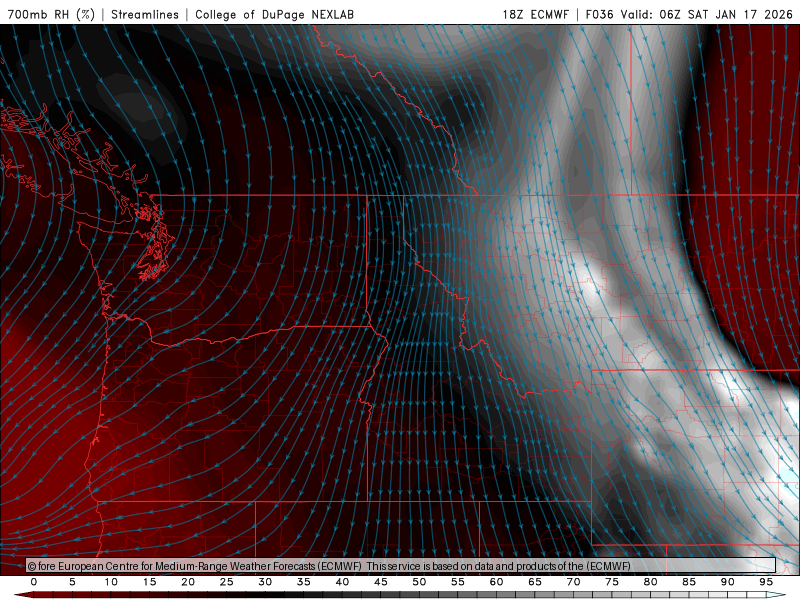Click the '10' color scale label
800x600 pixels.
coord(111,582)
